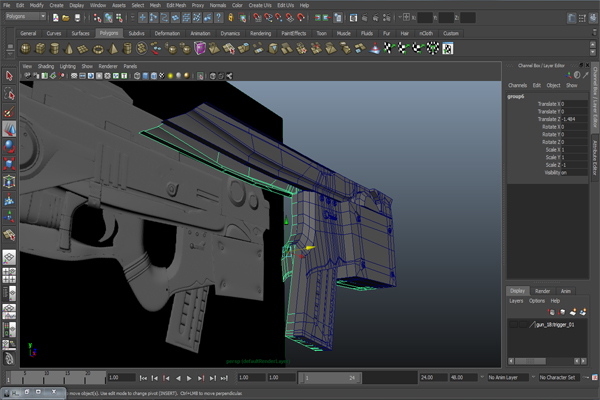Click Channels in Channel Box menu
The height and width of the screenshot is (400, 600).
coord(517,85)
